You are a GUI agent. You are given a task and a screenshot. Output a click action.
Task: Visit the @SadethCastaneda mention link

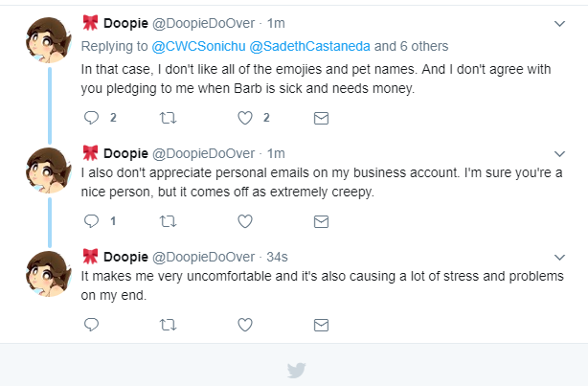coord(309,46)
